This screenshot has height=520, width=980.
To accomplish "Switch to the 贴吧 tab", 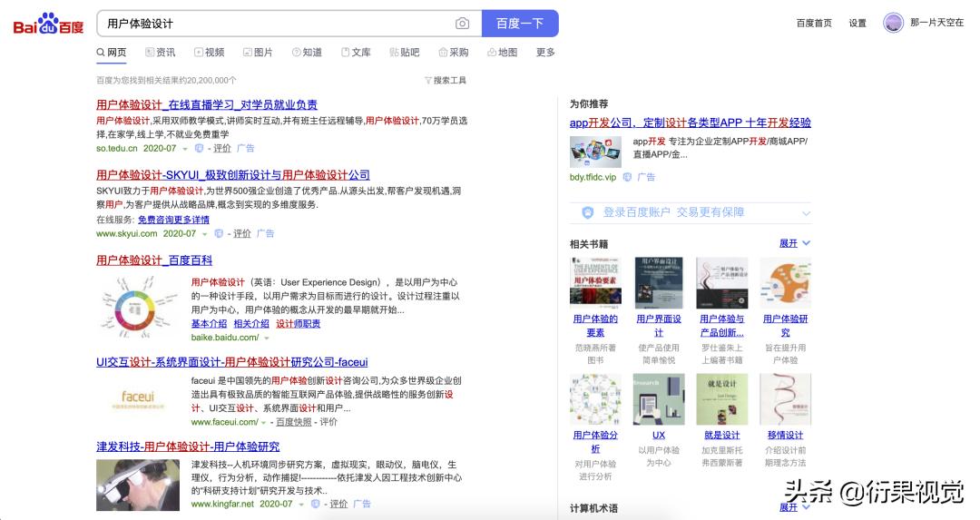I will (405, 53).
